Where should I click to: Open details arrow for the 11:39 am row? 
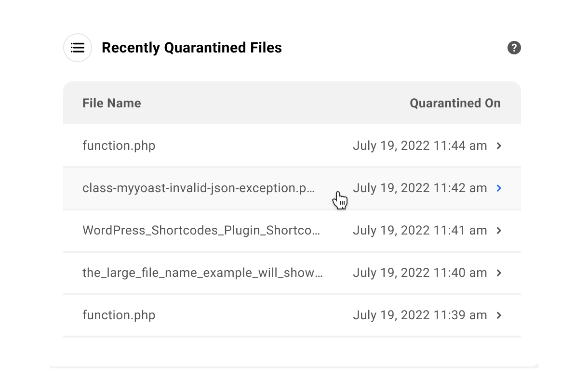[499, 315]
